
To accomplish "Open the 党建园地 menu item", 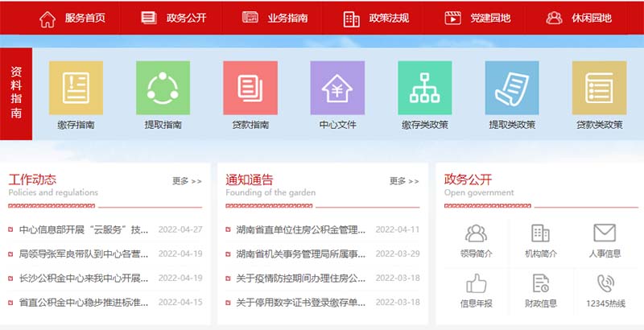I will coord(490,18).
